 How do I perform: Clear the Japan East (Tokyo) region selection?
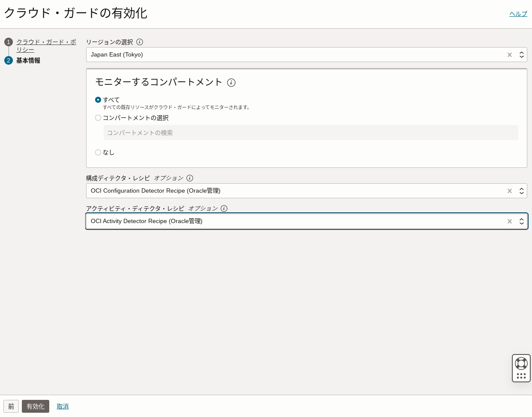509,55
